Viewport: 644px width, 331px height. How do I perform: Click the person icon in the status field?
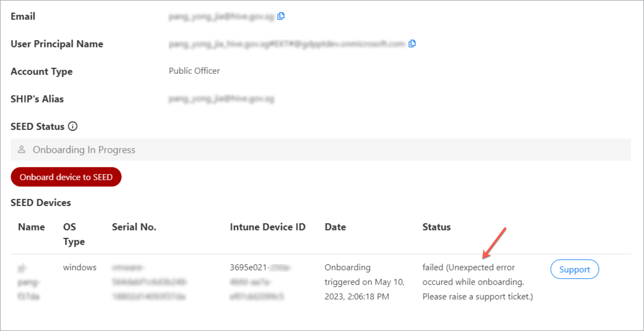[22, 149]
